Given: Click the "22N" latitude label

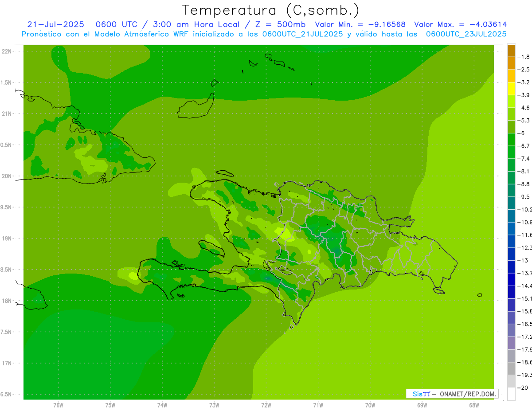Looking at the screenshot, I should pos(8,51).
